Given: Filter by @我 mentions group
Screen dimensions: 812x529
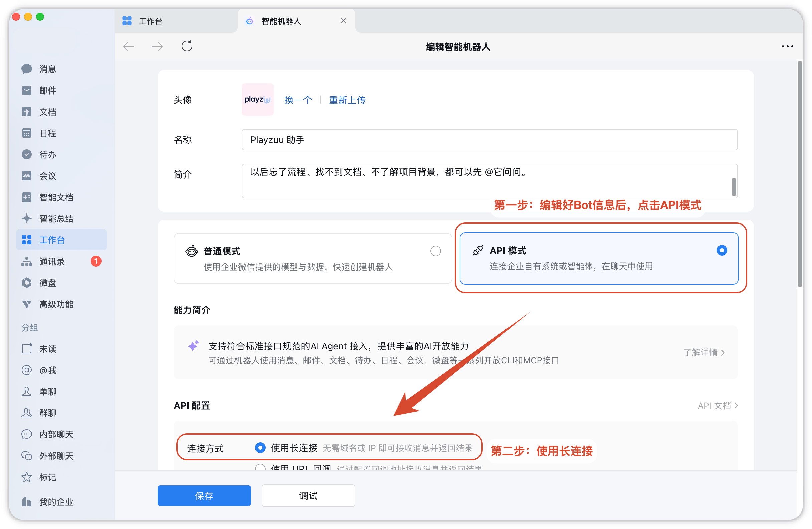Looking at the screenshot, I should (x=61, y=370).
